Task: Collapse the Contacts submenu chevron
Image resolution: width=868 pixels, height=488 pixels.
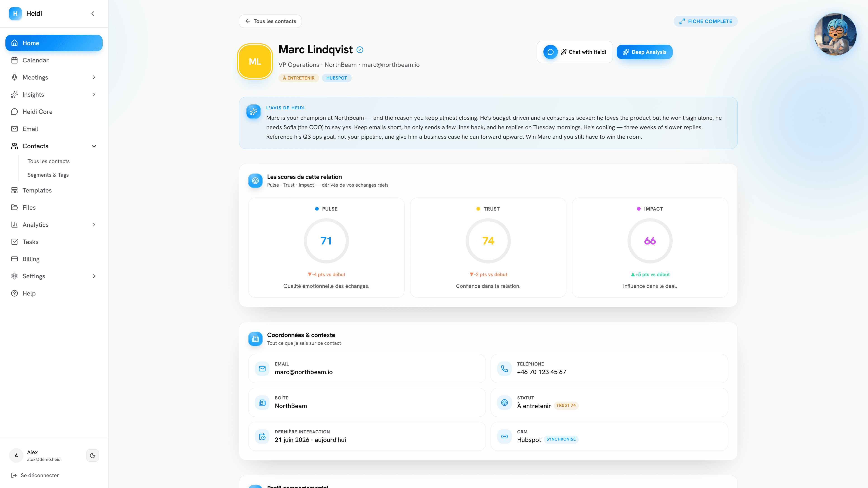Action: pyautogui.click(x=94, y=146)
